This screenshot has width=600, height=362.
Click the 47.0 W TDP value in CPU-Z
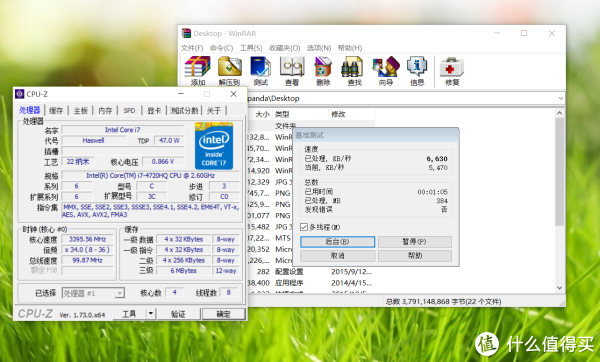tap(169, 140)
